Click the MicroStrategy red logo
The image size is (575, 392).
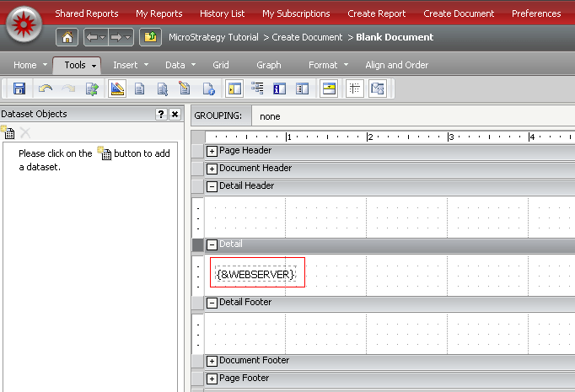tap(24, 26)
